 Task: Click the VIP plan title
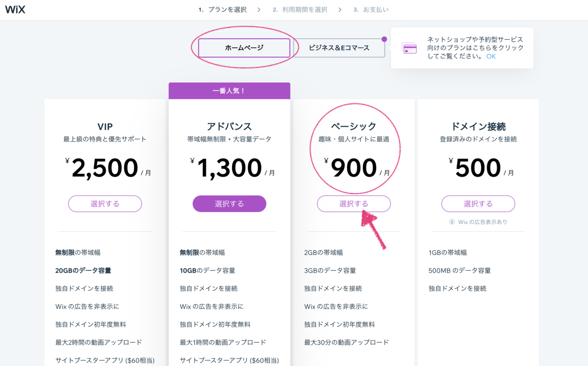point(105,126)
